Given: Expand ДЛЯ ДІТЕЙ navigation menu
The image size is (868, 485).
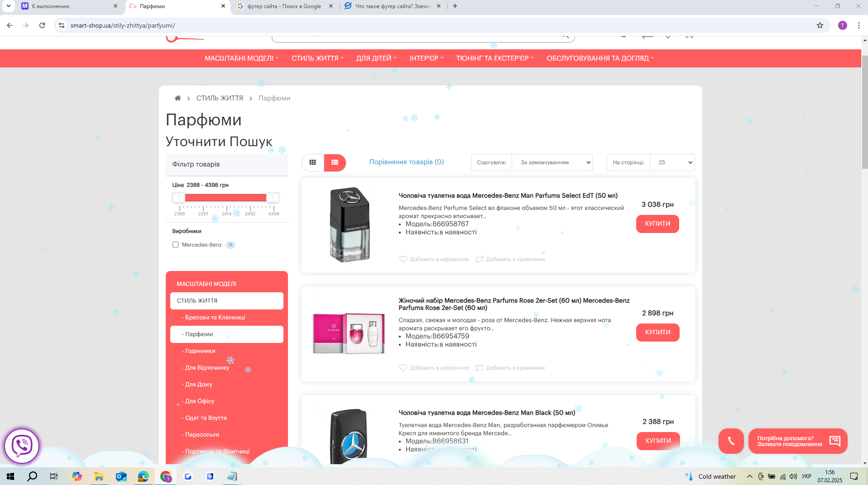Looking at the screenshot, I should (376, 58).
